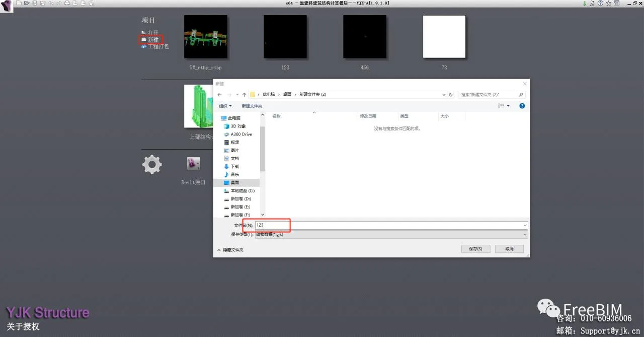Screen dimensions: 644x337
Task: Open the 组织 organize dropdown
Action: 225,106
